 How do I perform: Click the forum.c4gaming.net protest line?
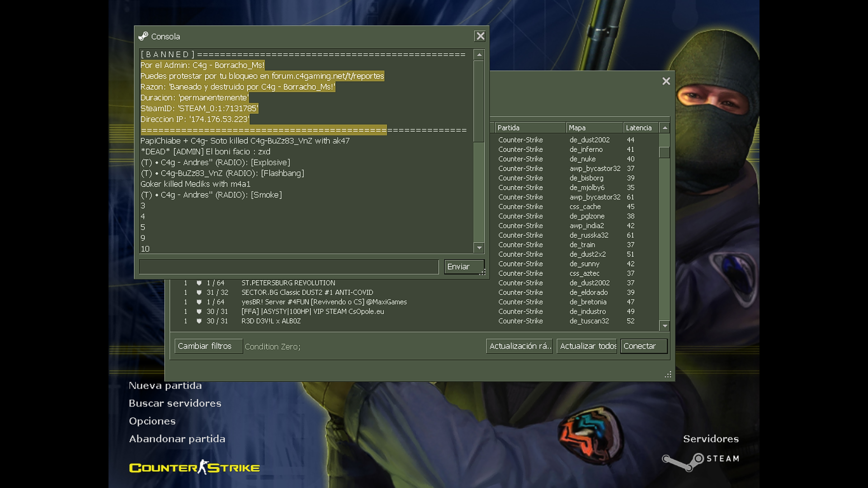(262, 76)
